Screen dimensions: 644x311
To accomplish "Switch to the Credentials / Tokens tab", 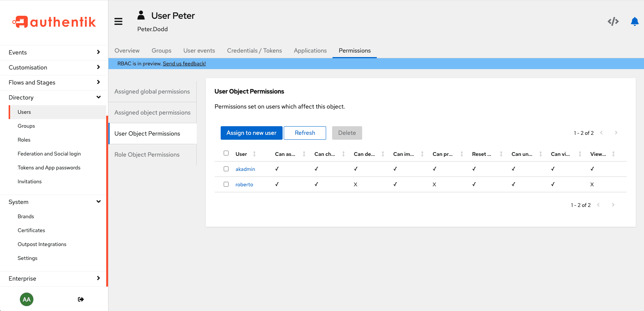I will (254, 51).
